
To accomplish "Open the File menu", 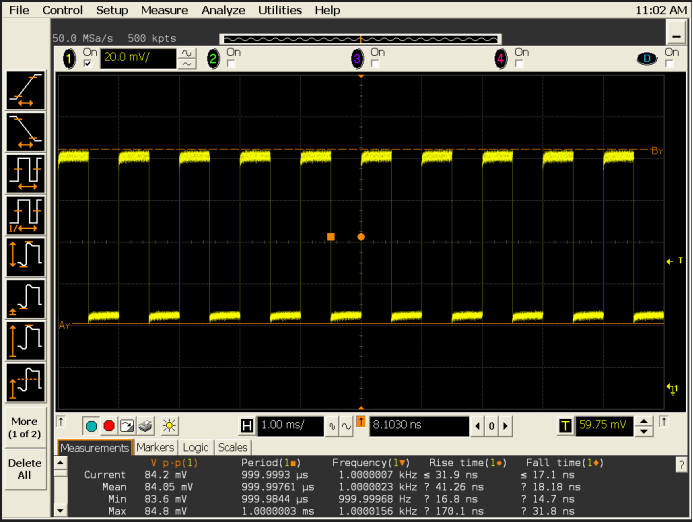I will coord(19,10).
